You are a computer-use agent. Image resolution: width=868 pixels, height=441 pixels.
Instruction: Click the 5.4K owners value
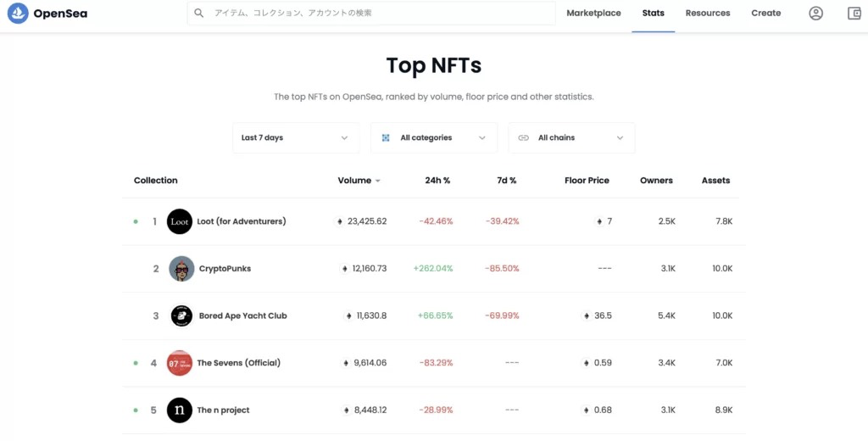coord(667,315)
